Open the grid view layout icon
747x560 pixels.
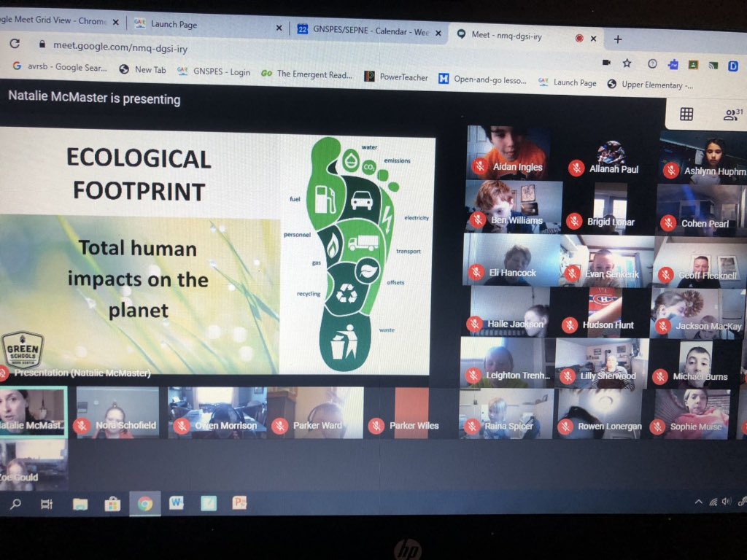686,114
